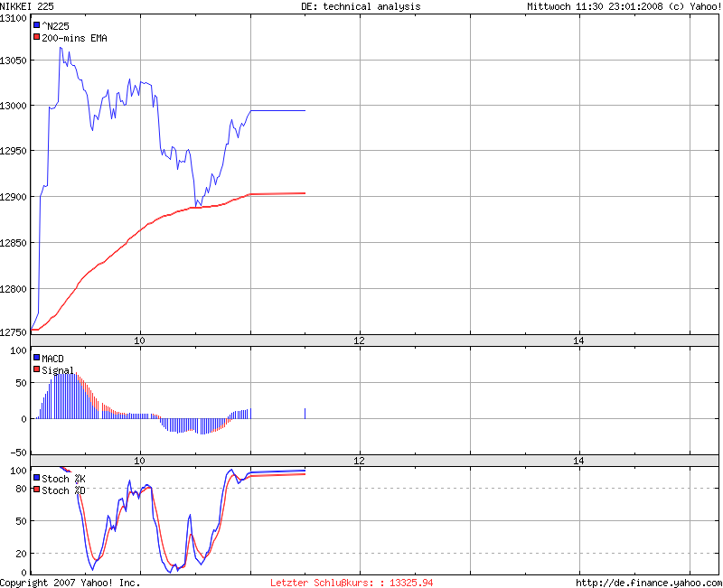This screenshot has width=723, height=588.
Task: Click the ^N225 legend label text
Action: (55, 26)
